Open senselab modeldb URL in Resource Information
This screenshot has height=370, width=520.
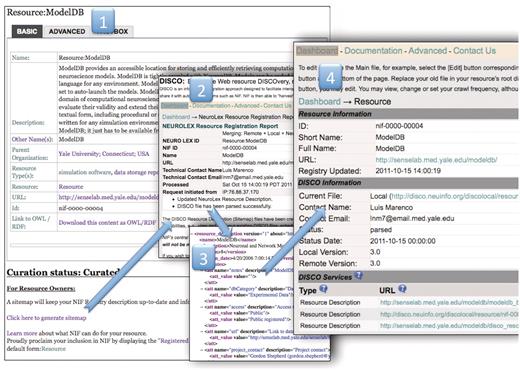tap(436, 160)
